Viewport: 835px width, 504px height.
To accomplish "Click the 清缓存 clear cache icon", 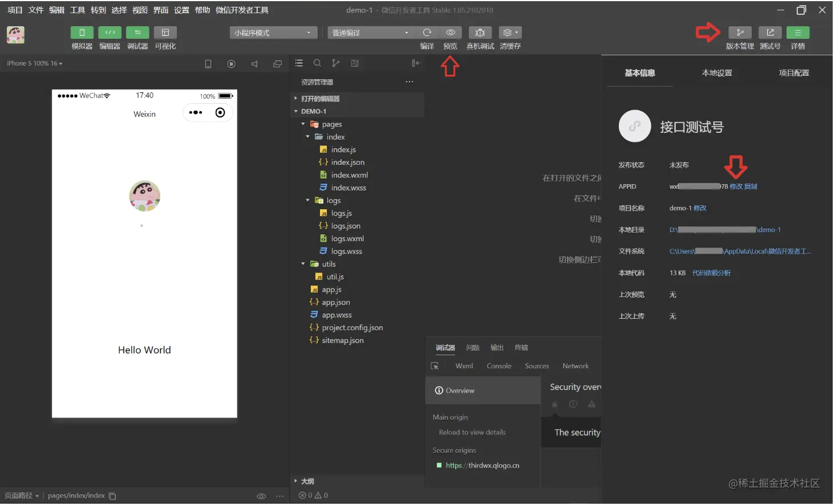I will coord(510,32).
